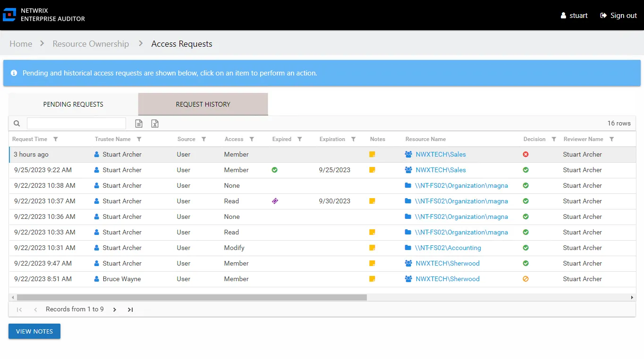Open Access column filter
Viewport: 644px width, 359px height.
pyautogui.click(x=252, y=139)
